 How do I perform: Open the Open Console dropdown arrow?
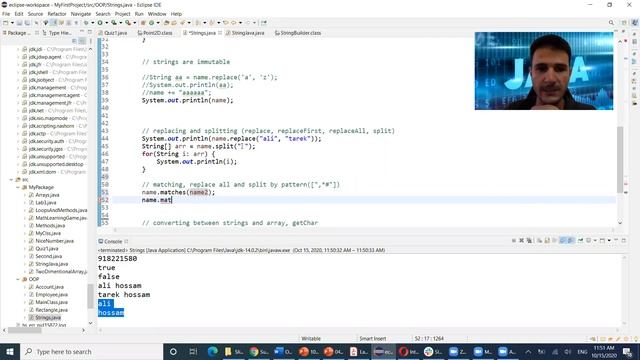pos(609,241)
